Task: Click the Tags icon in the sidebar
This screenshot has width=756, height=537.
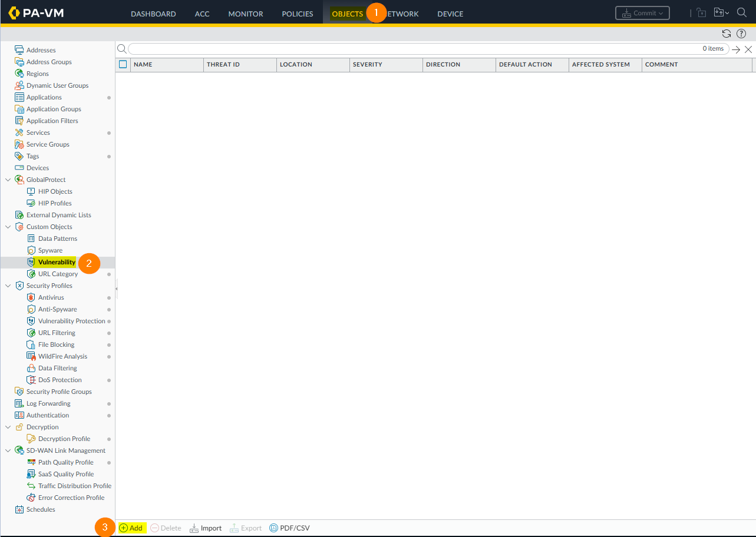Action: pos(19,156)
